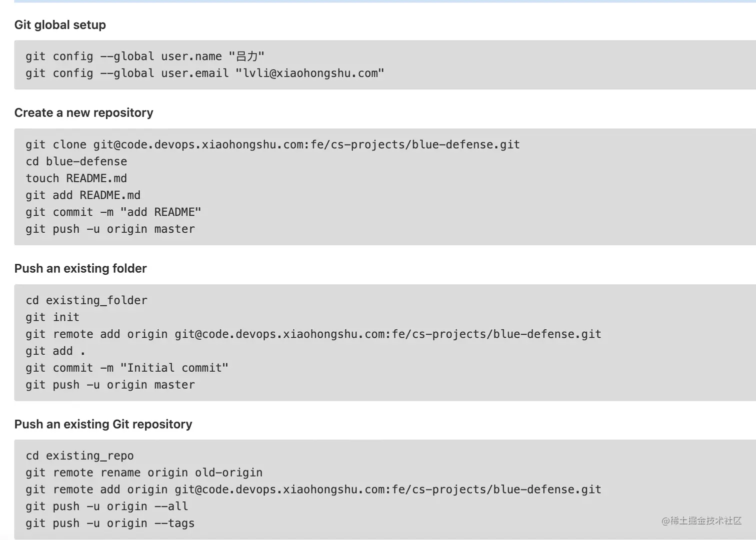
Task: Click the cd existing_folder line
Action: click(86, 301)
